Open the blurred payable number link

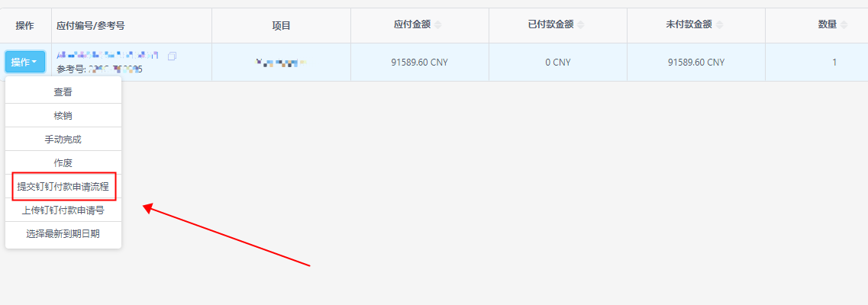108,55
